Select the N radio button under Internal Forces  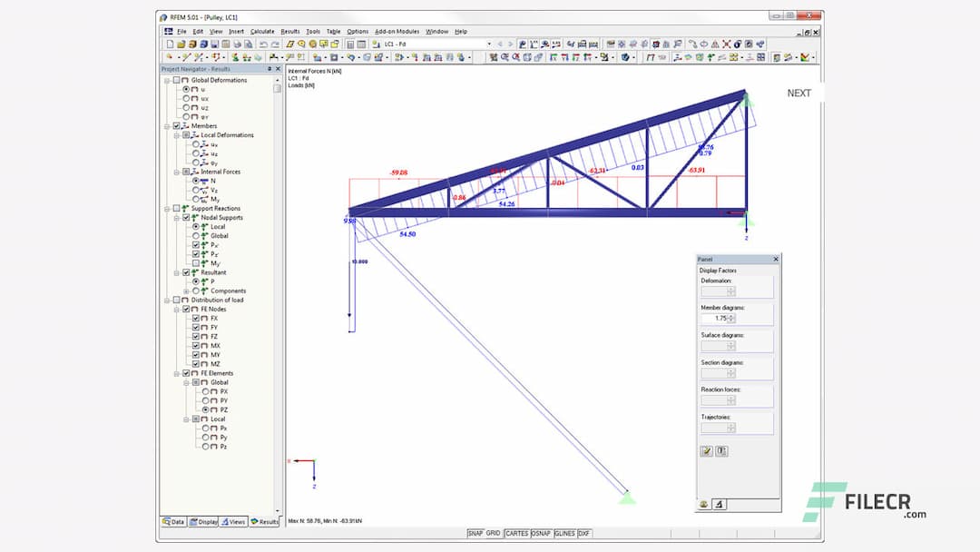tap(194, 182)
